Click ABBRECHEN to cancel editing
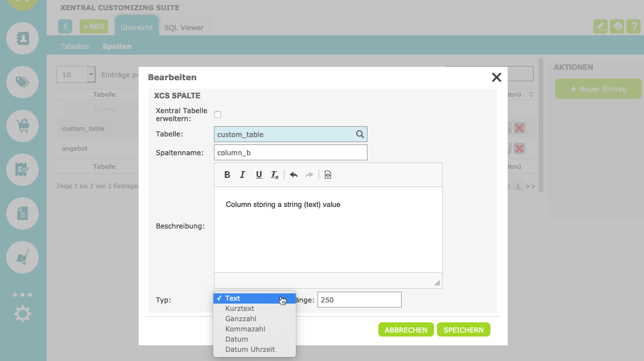 pos(406,330)
